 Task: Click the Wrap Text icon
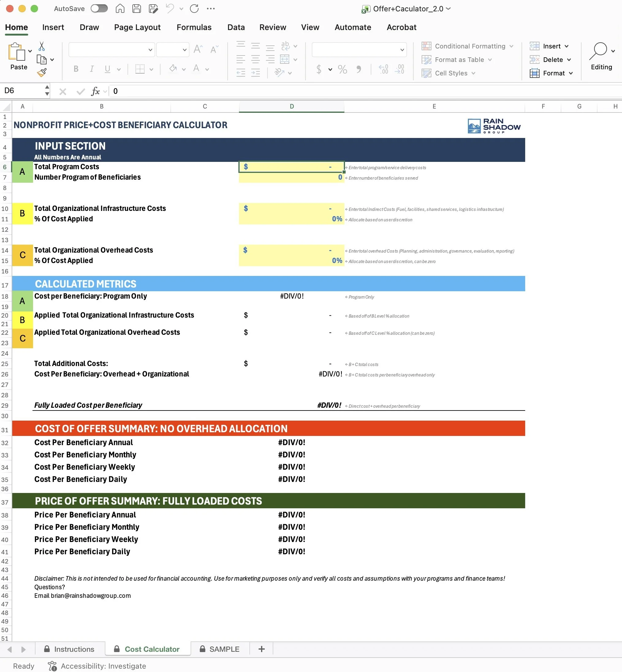tap(285, 46)
